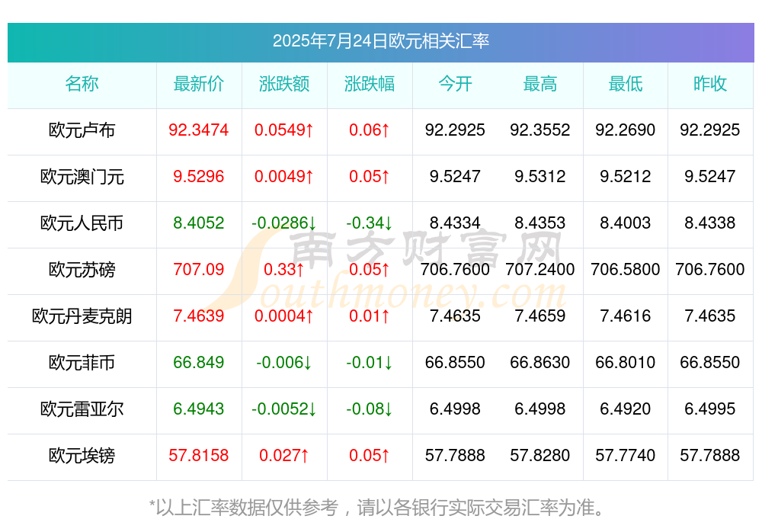Click the table title 2025年7月24日欧元相关汇率
This screenshot has width=762, height=532.
click(x=380, y=41)
